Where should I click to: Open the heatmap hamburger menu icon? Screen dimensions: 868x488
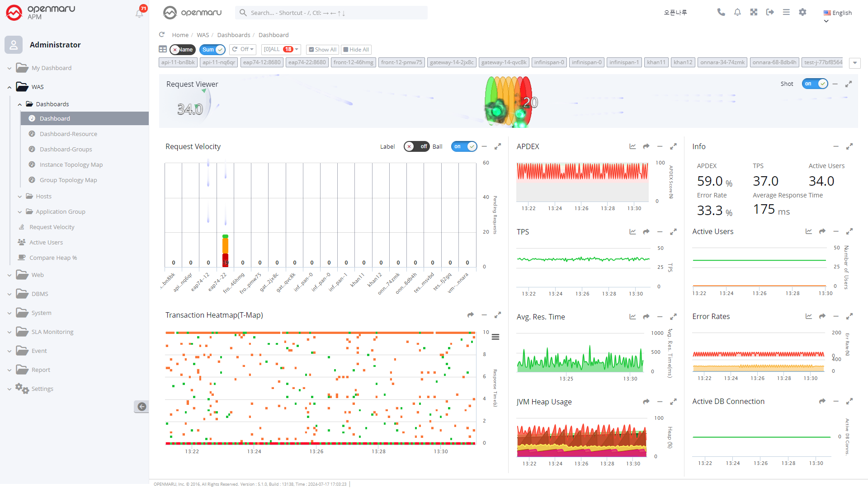click(495, 337)
